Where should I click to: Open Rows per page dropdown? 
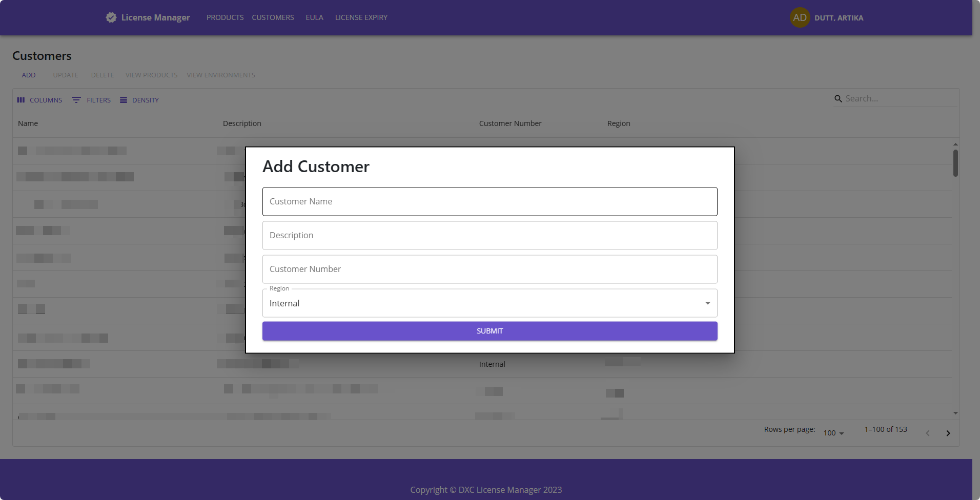(833, 433)
